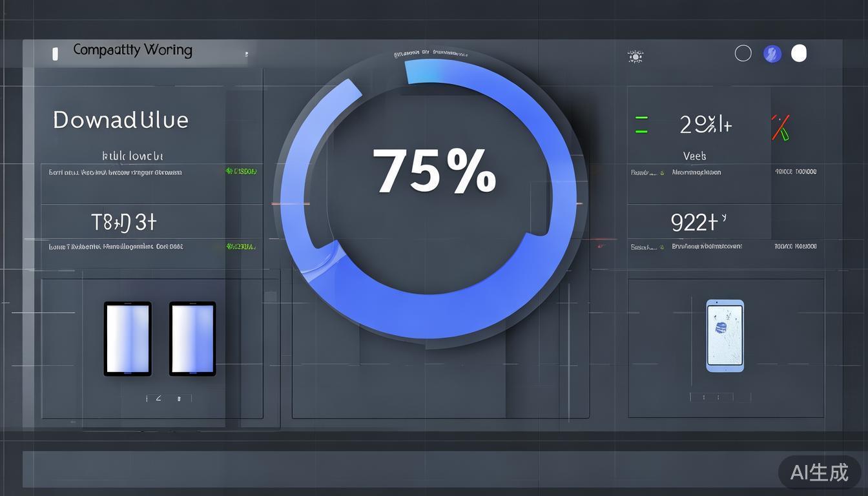
Task: Click the sun brightness icon in header
Action: (635, 57)
